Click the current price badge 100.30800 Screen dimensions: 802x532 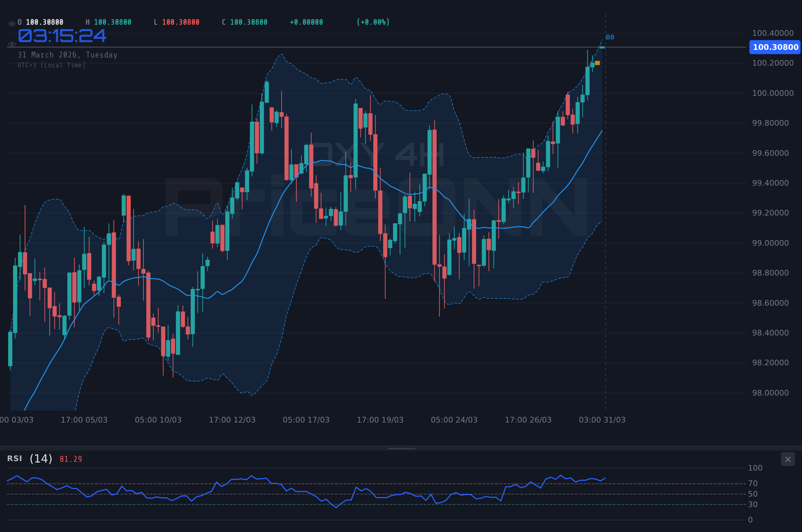click(x=774, y=48)
